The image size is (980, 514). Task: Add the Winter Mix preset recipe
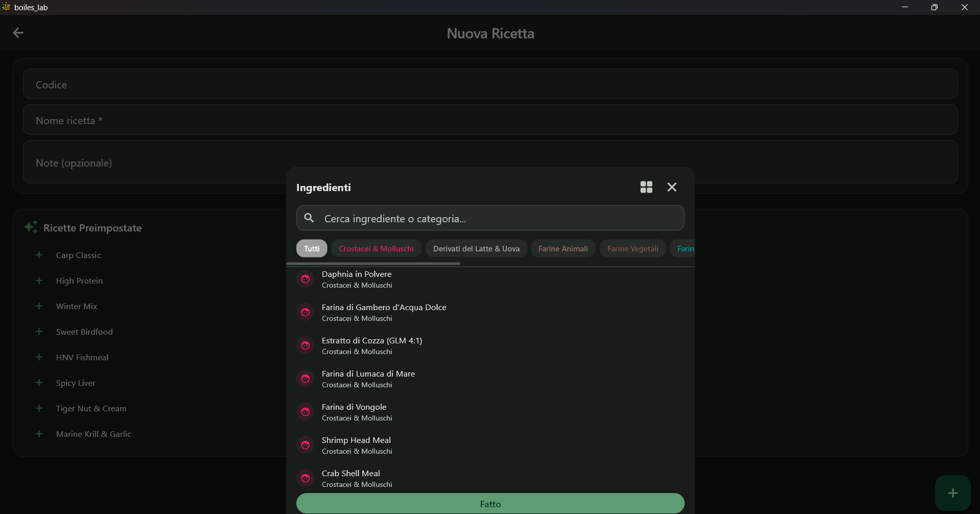39,306
